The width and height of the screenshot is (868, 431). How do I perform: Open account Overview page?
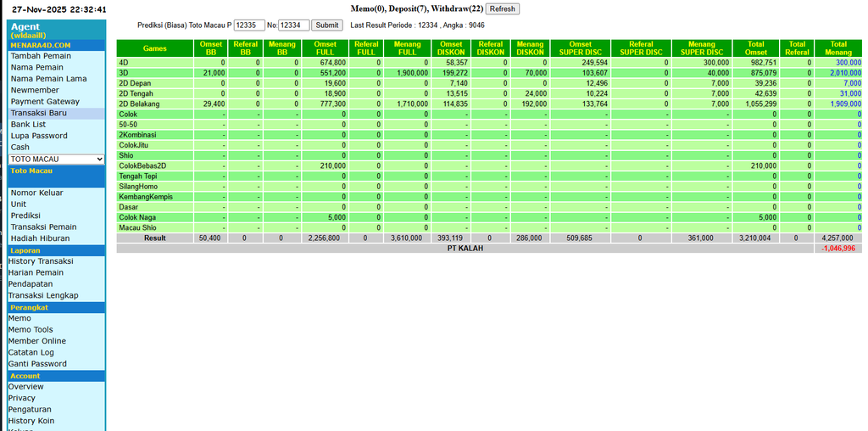click(25, 387)
